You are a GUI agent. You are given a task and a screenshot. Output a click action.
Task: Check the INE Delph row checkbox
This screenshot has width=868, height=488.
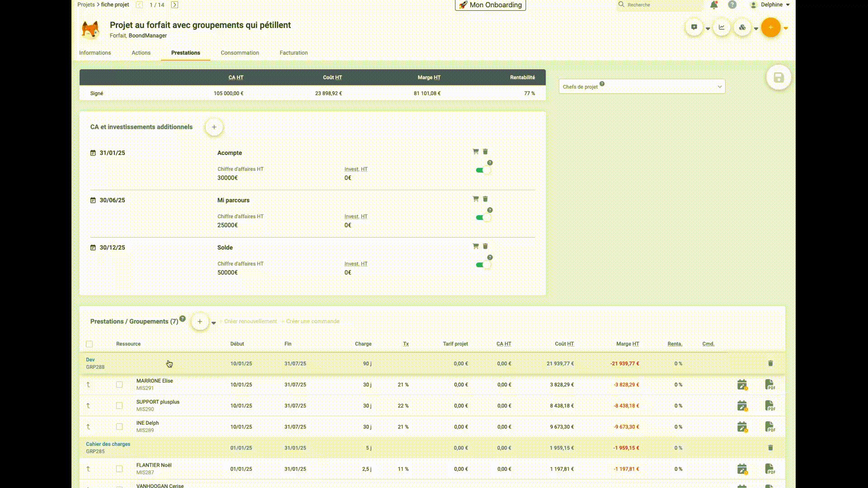(x=119, y=427)
